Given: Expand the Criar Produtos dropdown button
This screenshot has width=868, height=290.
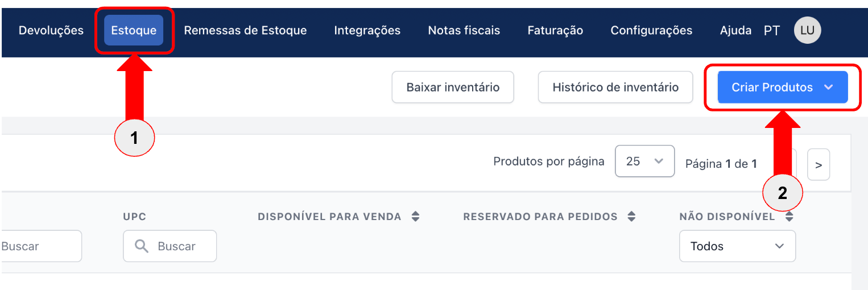Looking at the screenshot, I should pyautogui.click(x=783, y=87).
